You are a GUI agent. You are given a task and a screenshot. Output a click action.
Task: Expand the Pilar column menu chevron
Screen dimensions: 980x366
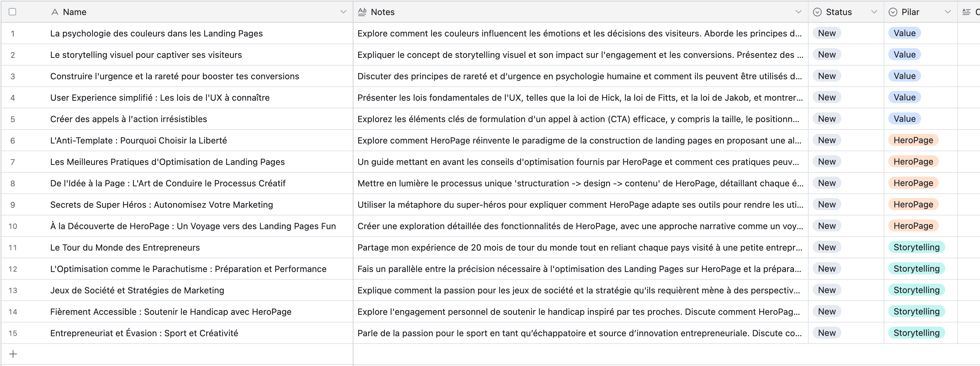(948, 12)
